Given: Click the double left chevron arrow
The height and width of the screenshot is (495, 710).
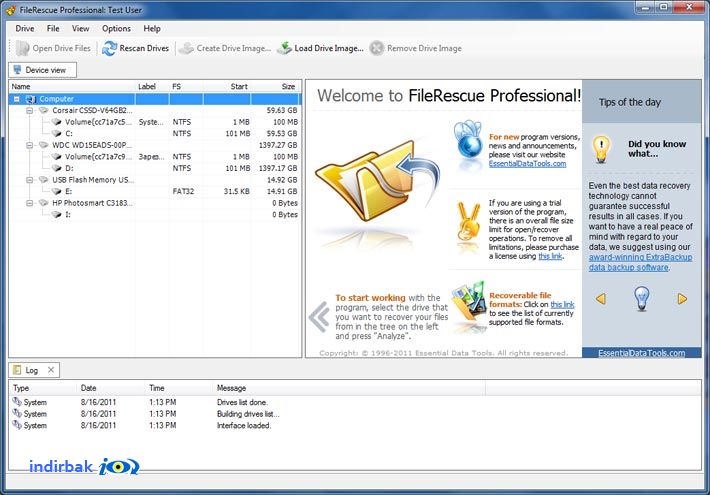Looking at the screenshot, I should pyautogui.click(x=320, y=317).
